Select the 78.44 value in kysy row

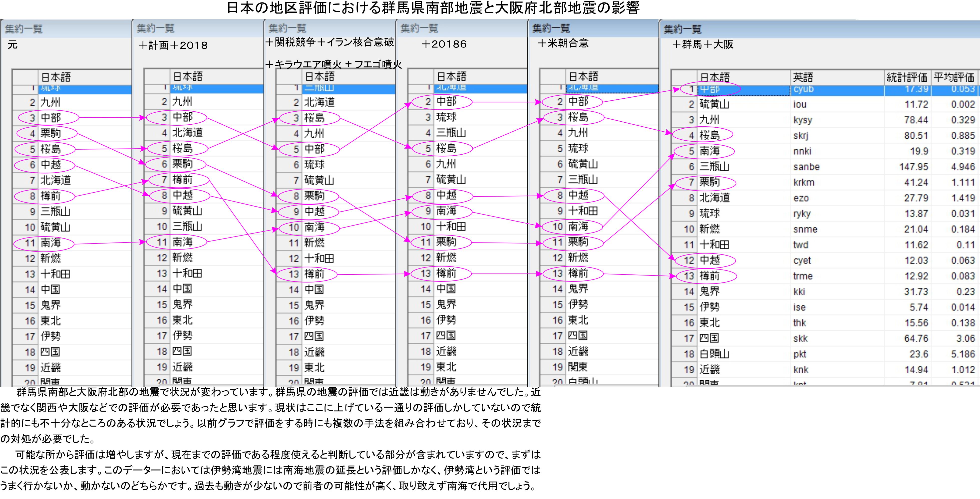click(x=916, y=120)
